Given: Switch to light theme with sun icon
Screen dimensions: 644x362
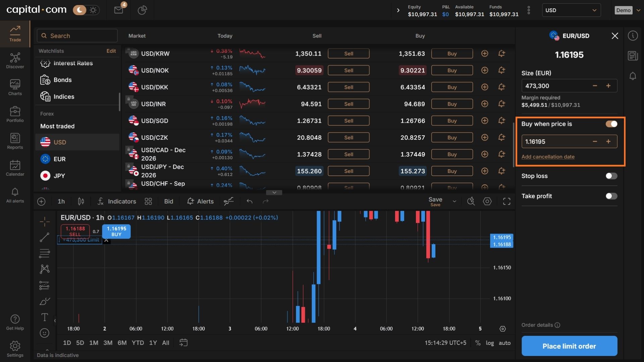Looking at the screenshot, I should point(93,10).
